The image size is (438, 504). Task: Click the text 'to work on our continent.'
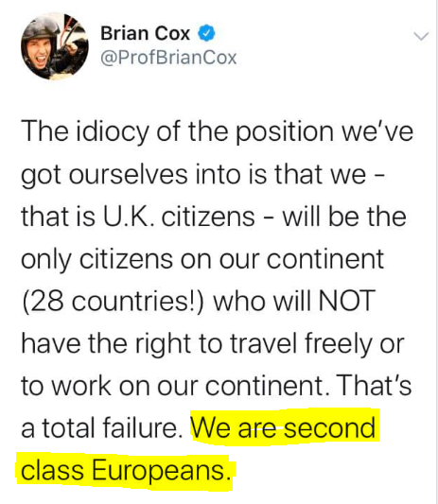[176, 386]
